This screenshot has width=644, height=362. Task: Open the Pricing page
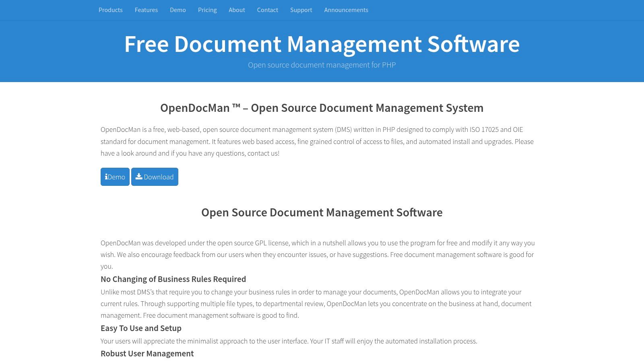point(207,10)
